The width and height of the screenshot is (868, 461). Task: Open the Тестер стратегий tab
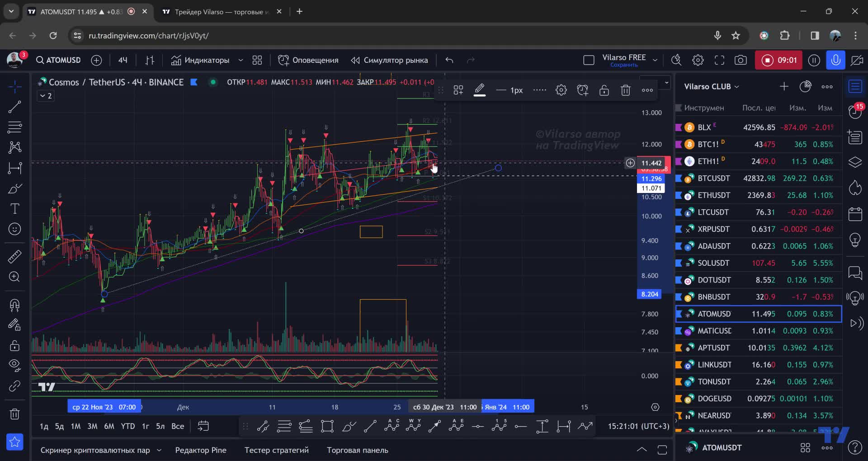tap(277, 450)
